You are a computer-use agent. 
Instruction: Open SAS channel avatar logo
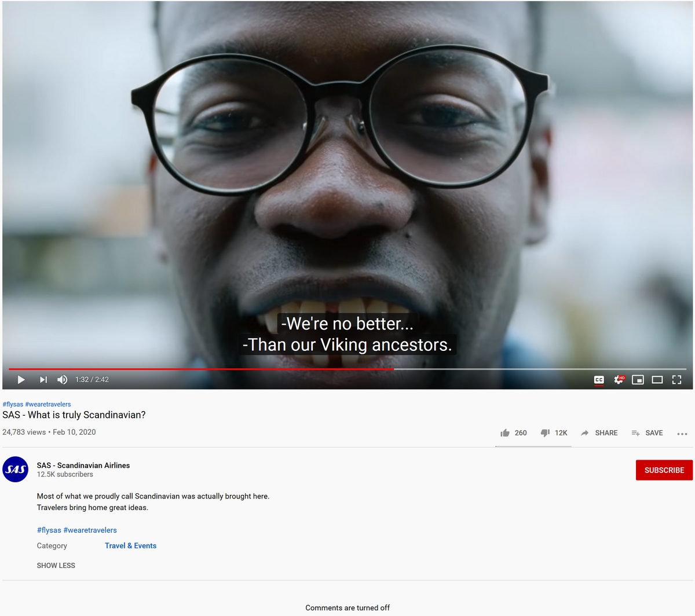click(16, 469)
